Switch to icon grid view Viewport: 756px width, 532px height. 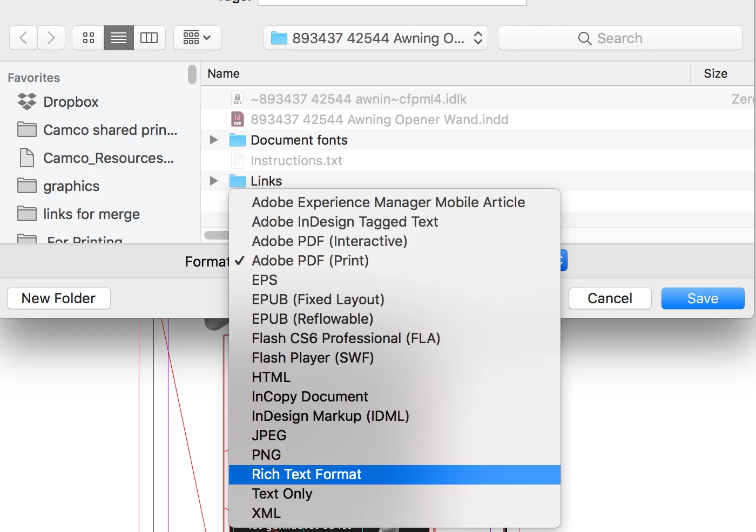point(88,38)
